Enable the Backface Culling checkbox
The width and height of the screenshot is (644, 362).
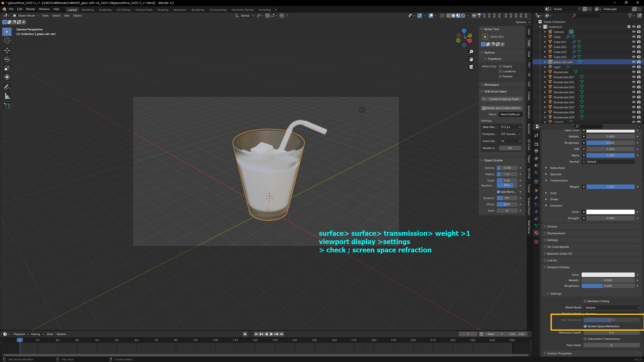[x=585, y=301]
